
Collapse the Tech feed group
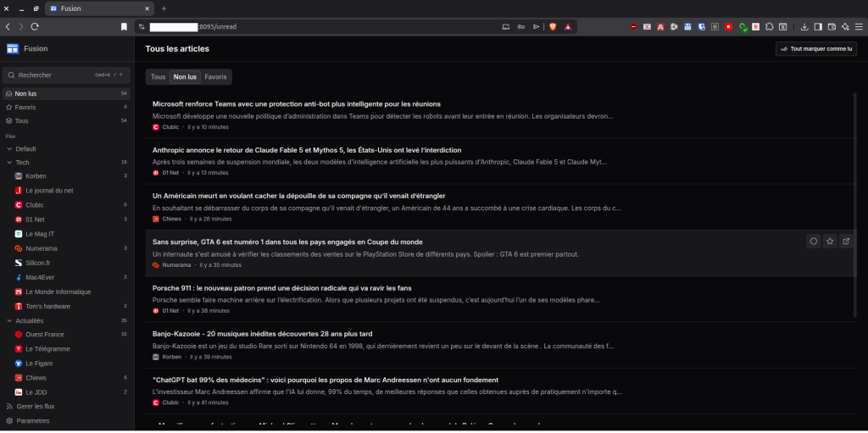tap(9, 162)
